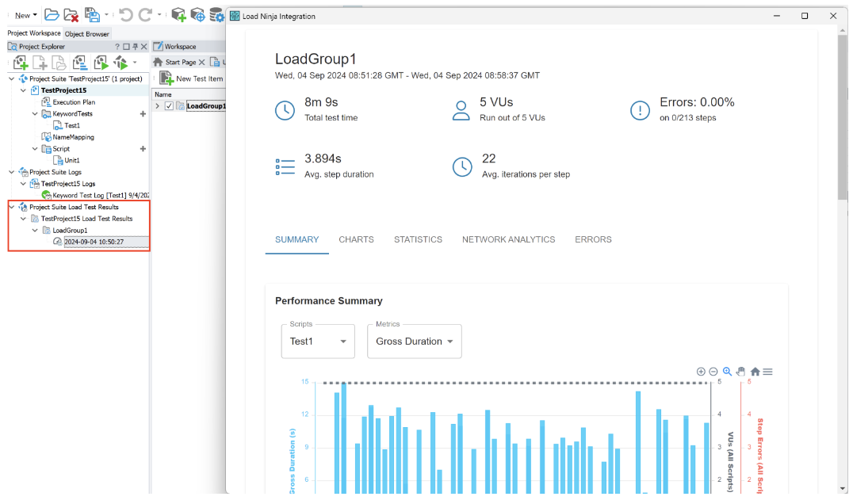Open the Metrics dropdown showing Gross Duration
This screenshot has height=504, width=853.
(x=414, y=342)
